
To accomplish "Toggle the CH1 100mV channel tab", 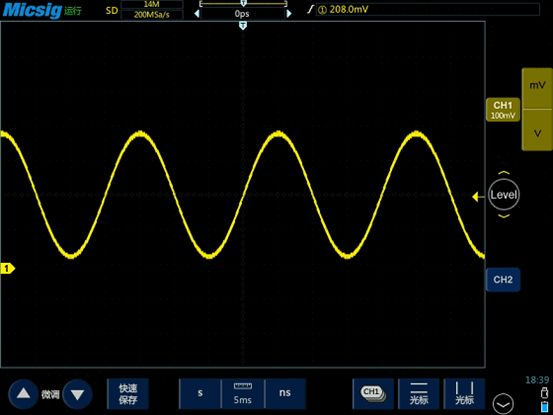I will [503, 110].
